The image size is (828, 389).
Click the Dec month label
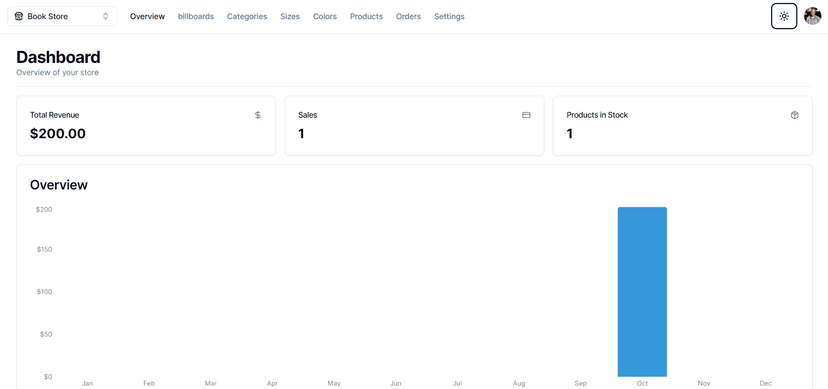click(x=765, y=384)
